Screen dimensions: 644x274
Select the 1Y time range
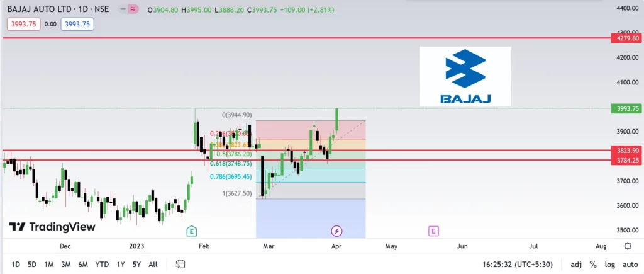[x=121, y=265]
